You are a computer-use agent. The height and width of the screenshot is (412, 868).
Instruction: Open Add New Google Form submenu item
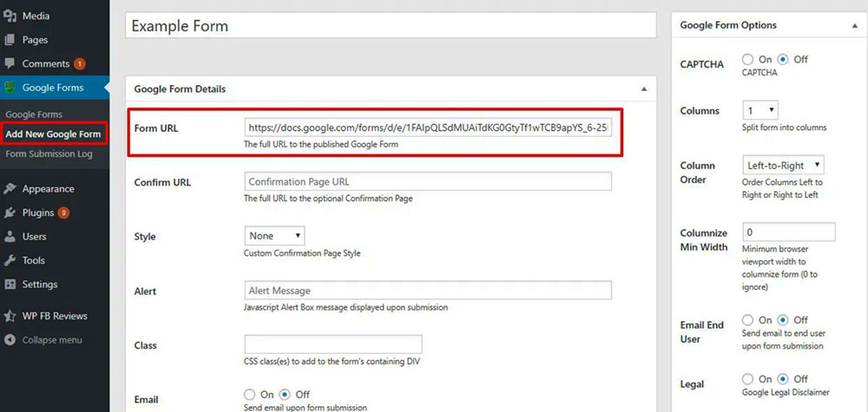point(53,134)
